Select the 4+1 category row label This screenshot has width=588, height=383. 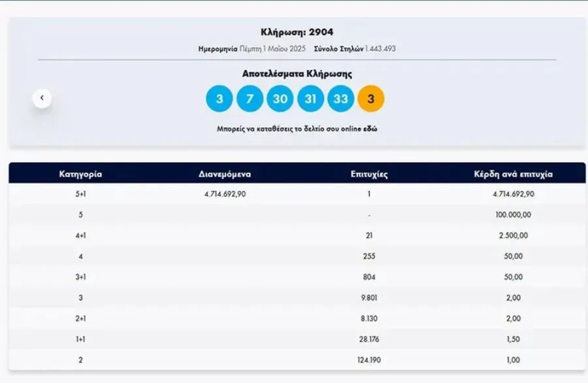pyautogui.click(x=80, y=235)
